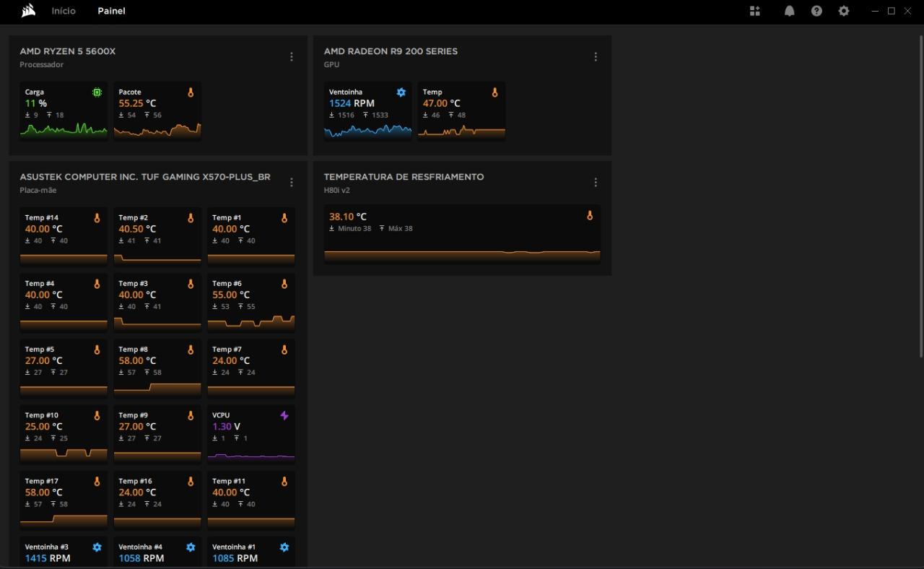Click thermometer icon on Temp #10
The width and height of the screenshot is (924, 569).
[x=97, y=416]
